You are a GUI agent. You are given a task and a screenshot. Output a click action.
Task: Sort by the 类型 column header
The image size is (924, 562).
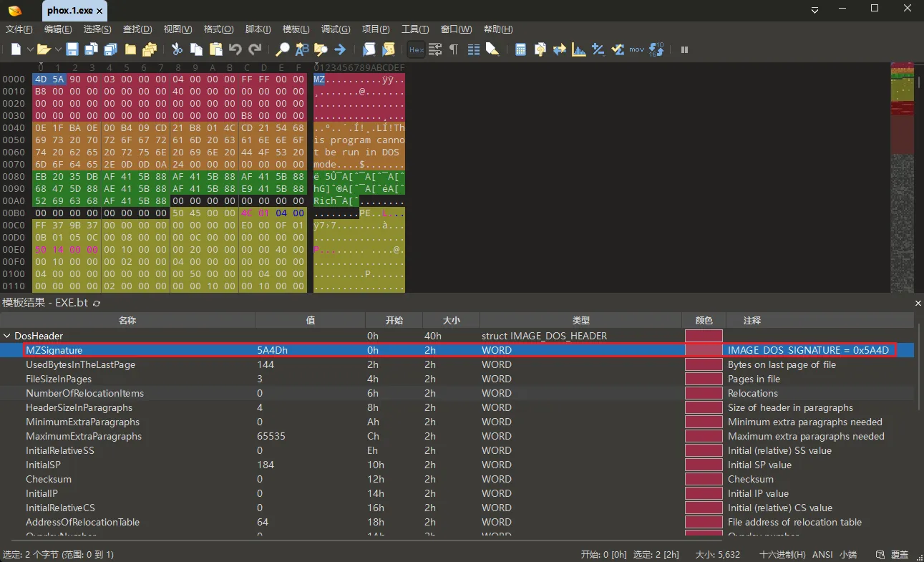pos(580,320)
